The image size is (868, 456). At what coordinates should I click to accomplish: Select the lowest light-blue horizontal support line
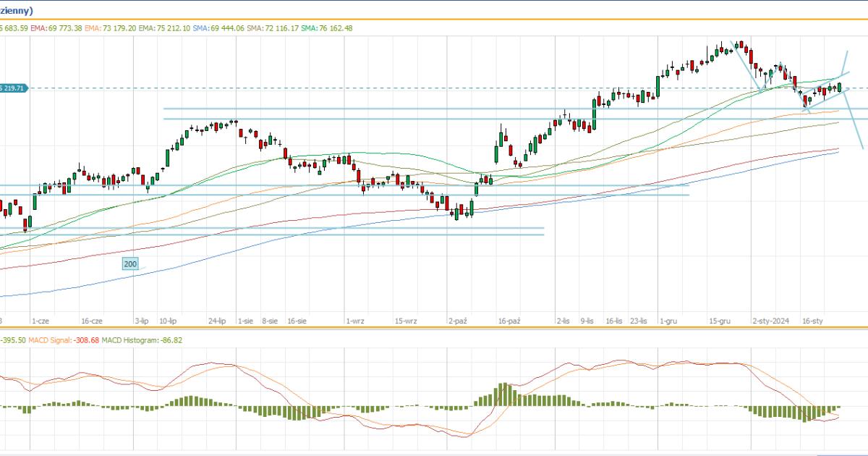289,235
